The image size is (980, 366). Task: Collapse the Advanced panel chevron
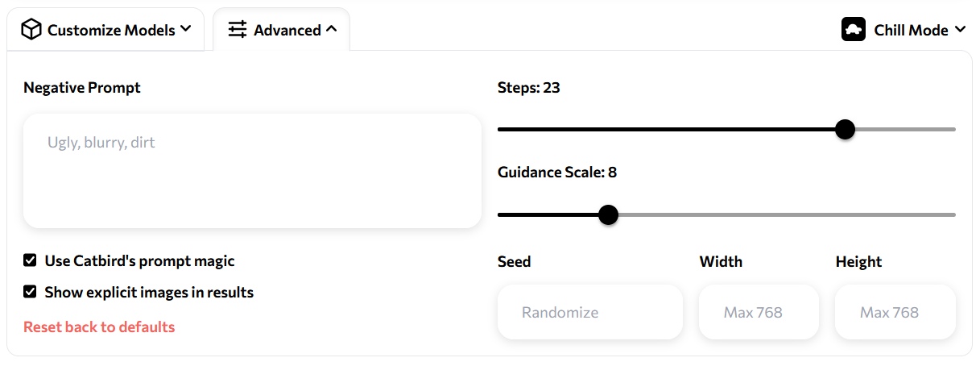tap(331, 29)
